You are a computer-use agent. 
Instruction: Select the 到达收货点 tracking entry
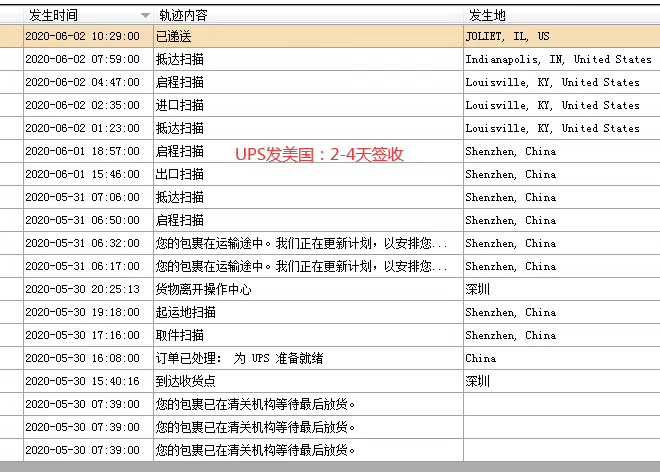(x=186, y=381)
